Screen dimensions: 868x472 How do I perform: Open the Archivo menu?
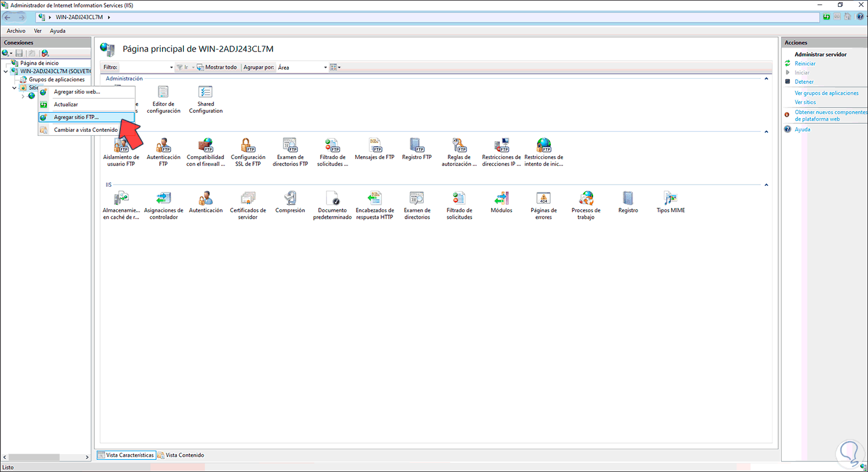tap(16, 31)
